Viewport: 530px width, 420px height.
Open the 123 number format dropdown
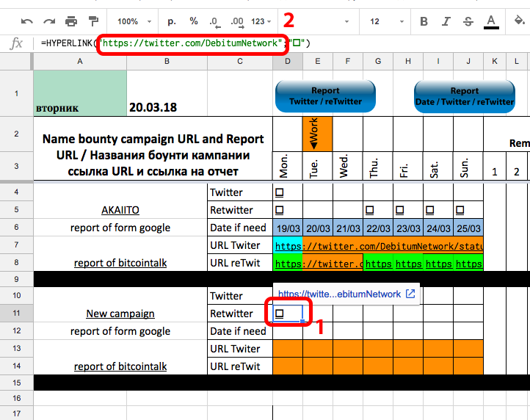(x=261, y=21)
